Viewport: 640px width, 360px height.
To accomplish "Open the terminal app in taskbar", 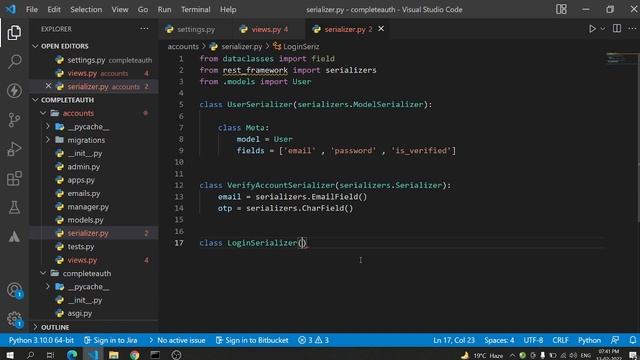I will 155,354.
